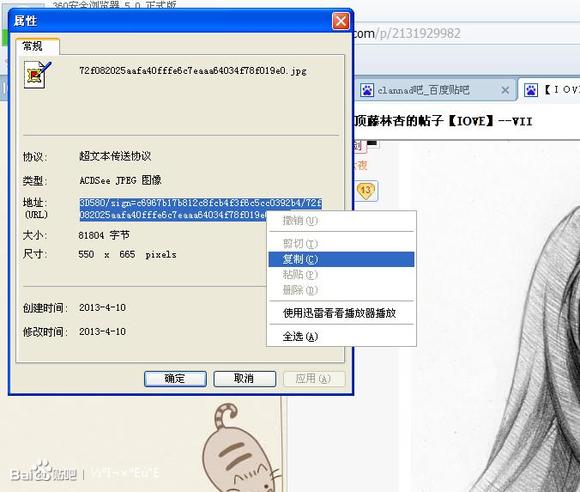The image size is (580, 492).
Task: Click the 超文本传送协议 protocol value
Action: pos(115,156)
